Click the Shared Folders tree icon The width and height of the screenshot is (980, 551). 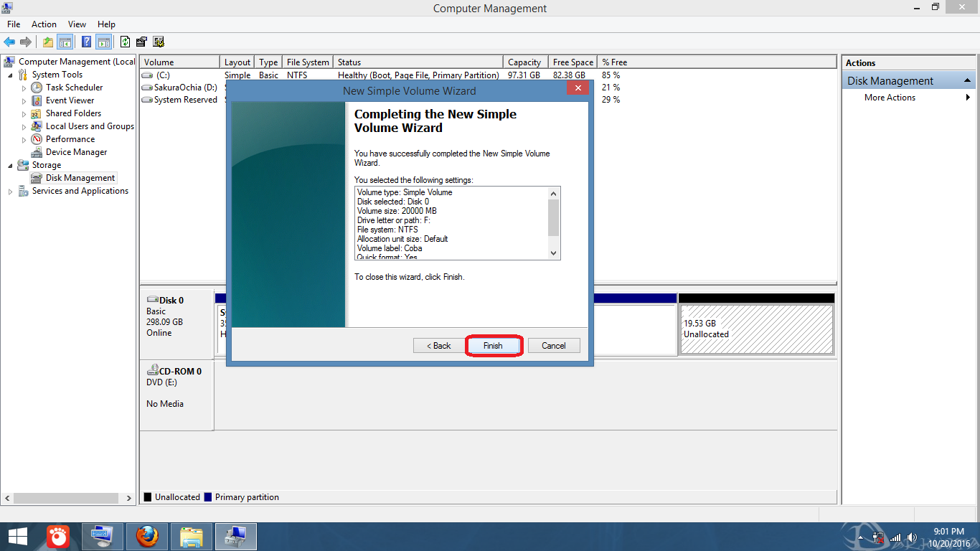(x=37, y=113)
